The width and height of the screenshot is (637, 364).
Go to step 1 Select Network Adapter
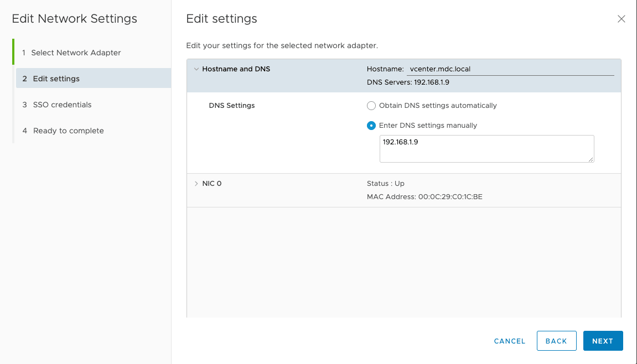point(76,53)
